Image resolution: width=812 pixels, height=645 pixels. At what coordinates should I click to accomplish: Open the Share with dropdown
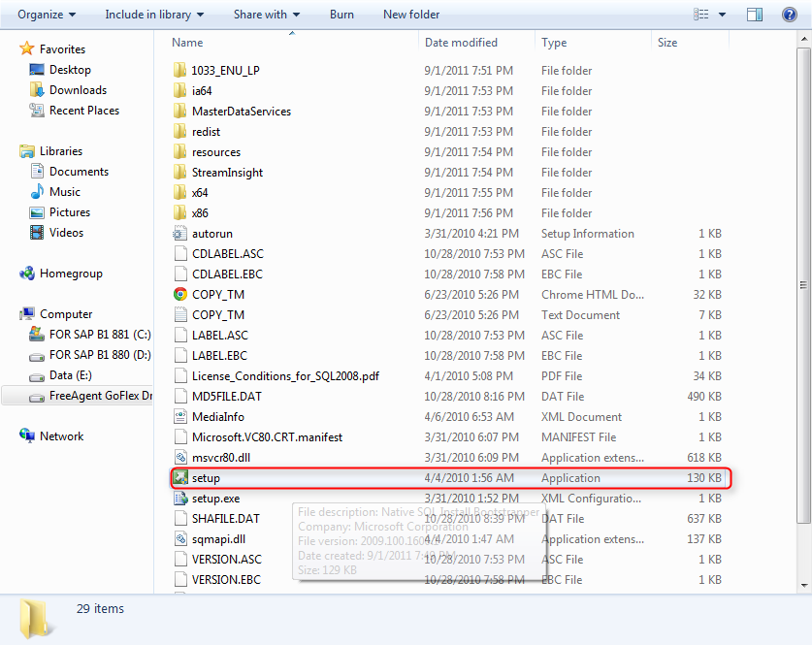pos(267,15)
